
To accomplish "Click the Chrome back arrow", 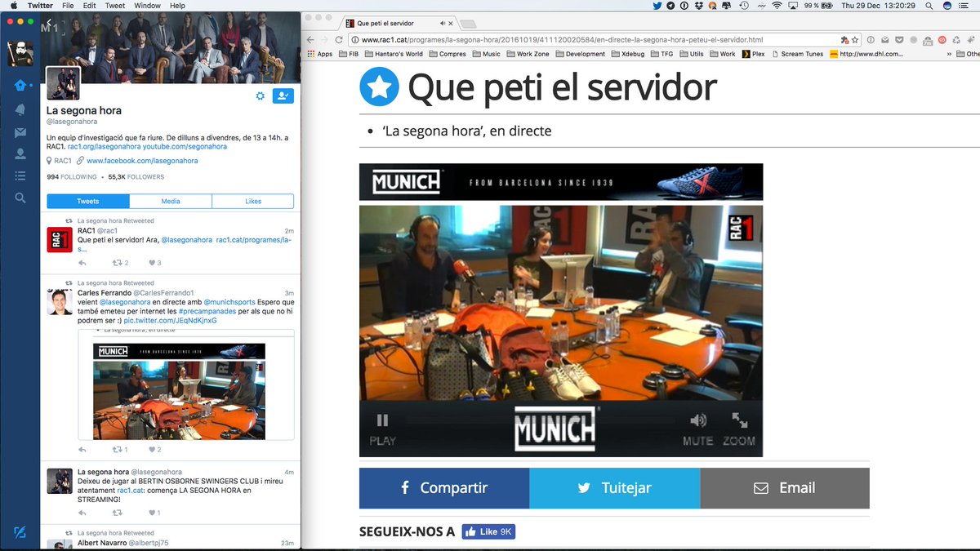I will point(310,39).
